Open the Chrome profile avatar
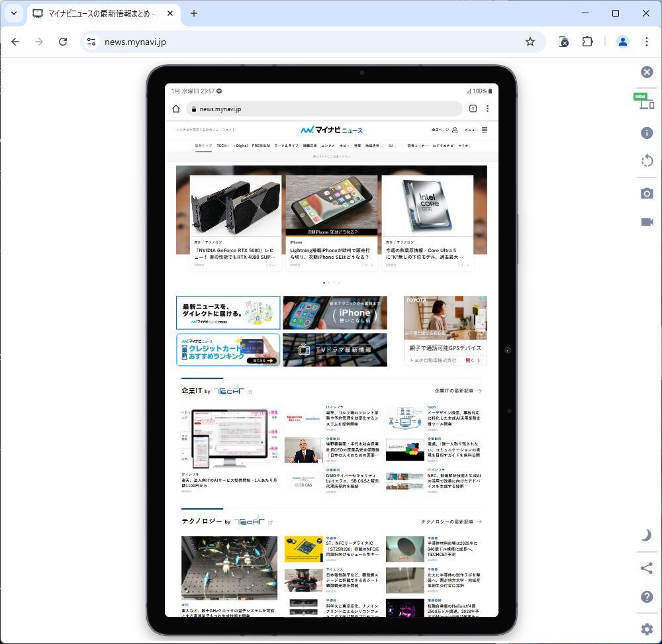The width and height of the screenshot is (662, 644). (x=622, y=42)
